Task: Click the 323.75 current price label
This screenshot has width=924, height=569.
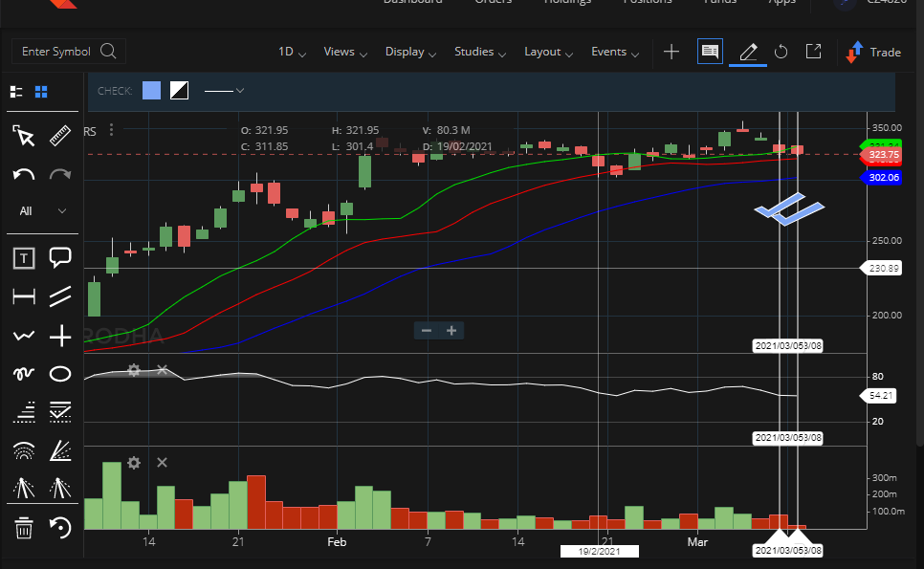Action: click(882, 155)
